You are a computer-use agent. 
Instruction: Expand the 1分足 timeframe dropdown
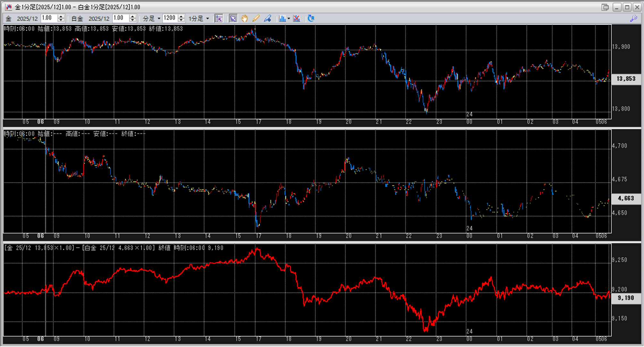coord(207,19)
